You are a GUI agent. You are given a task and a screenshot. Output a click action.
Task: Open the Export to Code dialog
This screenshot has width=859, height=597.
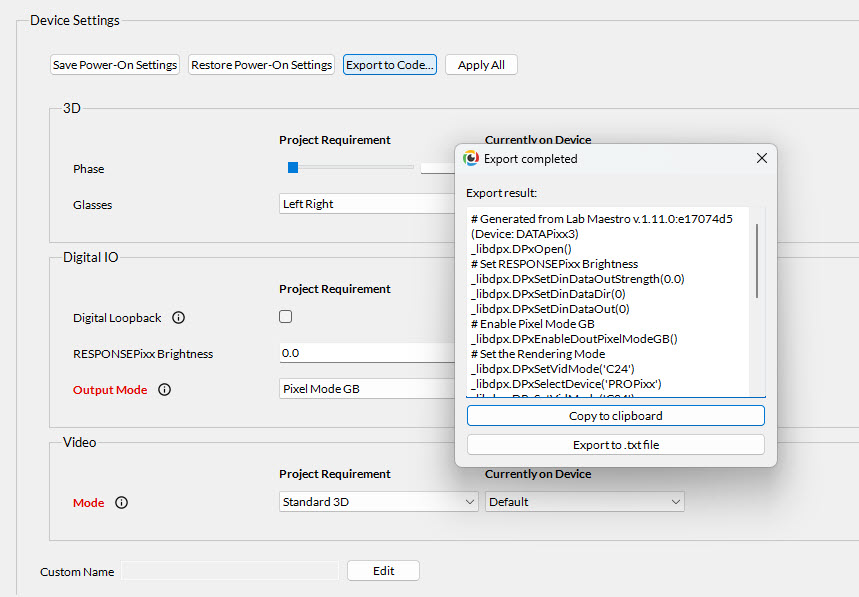pos(390,65)
